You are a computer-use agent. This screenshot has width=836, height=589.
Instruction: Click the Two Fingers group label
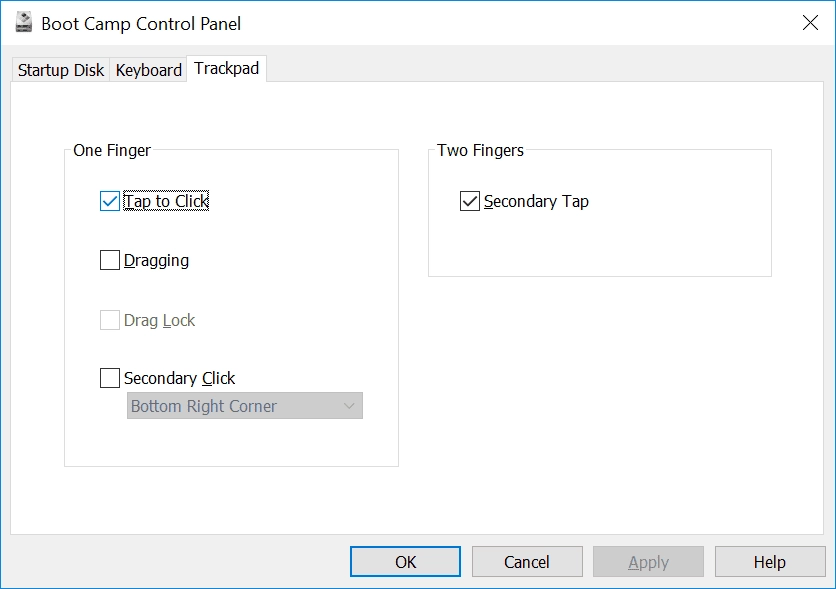480,150
